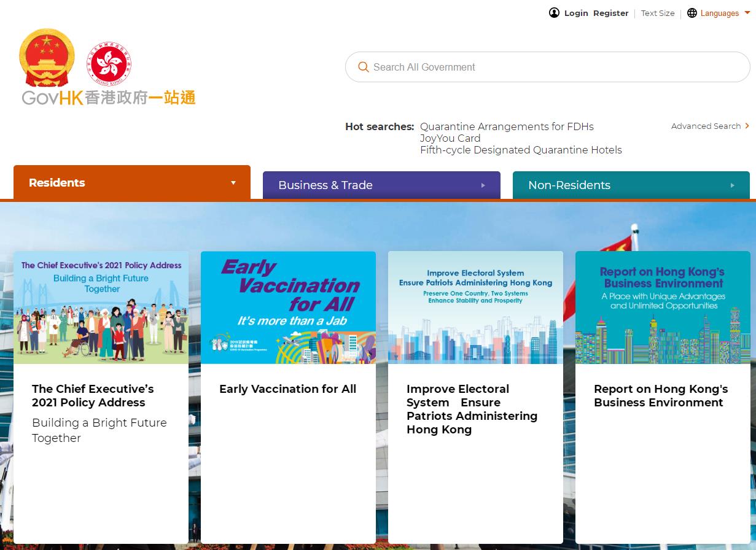The width and height of the screenshot is (756, 550).
Task: Open Quarantine Arrangements for FDHs hot search
Action: (x=507, y=126)
